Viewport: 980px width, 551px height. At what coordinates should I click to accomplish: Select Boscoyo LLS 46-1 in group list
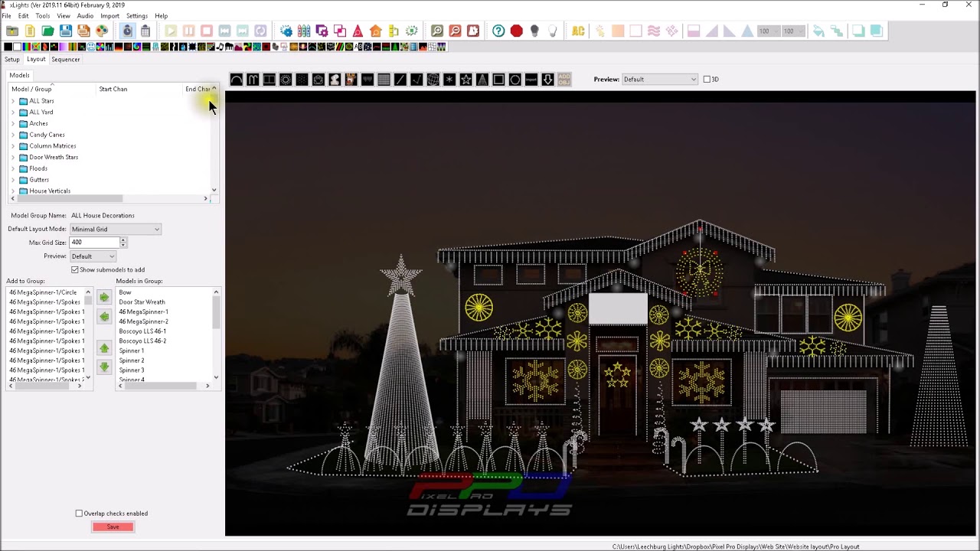click(142, 331)
